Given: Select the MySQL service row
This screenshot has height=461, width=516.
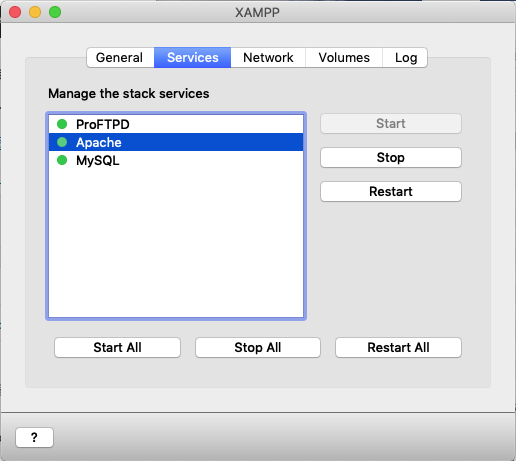Looking at the screenshot, I should point(176,160).
